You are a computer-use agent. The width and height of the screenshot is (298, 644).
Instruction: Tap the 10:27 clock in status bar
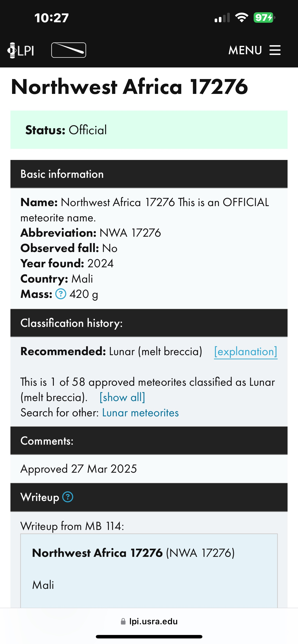[x=52, y=18]
